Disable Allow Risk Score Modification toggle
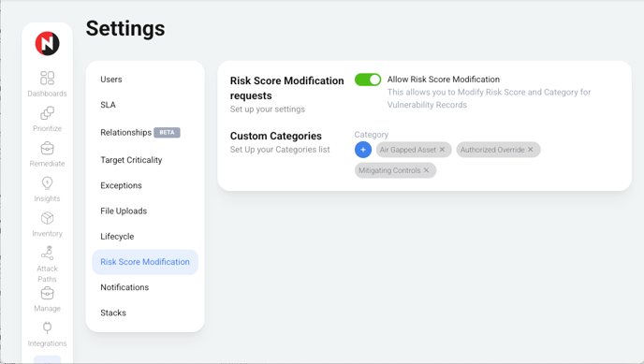 pyautogui.click(x=368, y=80)
